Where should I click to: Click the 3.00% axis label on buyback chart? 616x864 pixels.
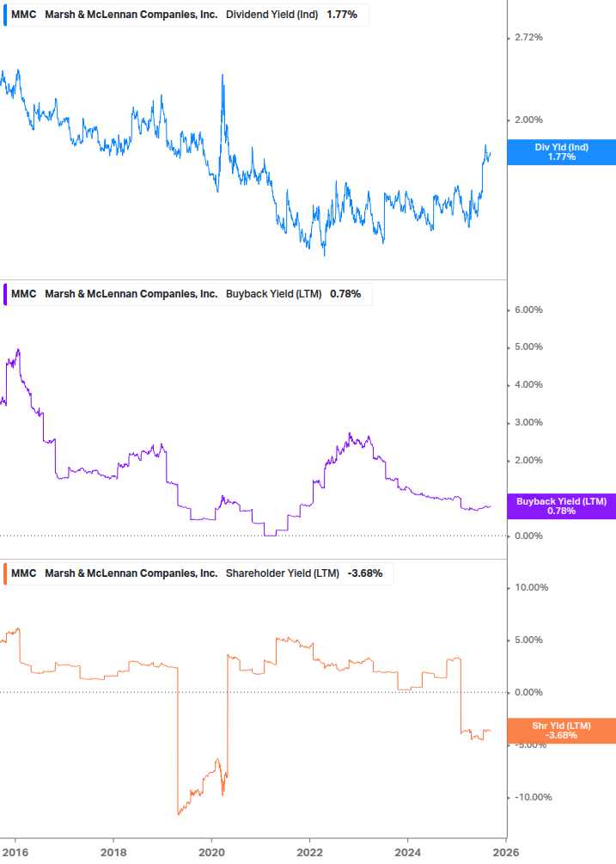(528, 423)
